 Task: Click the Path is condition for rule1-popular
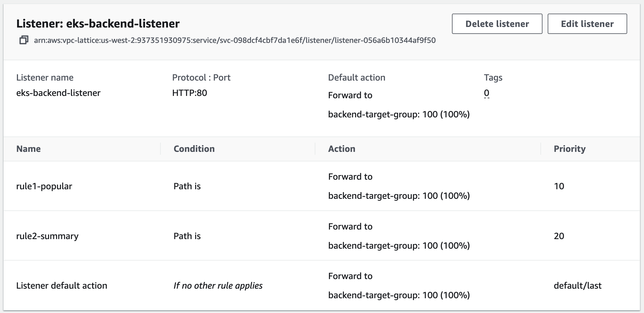coord(187,186)
